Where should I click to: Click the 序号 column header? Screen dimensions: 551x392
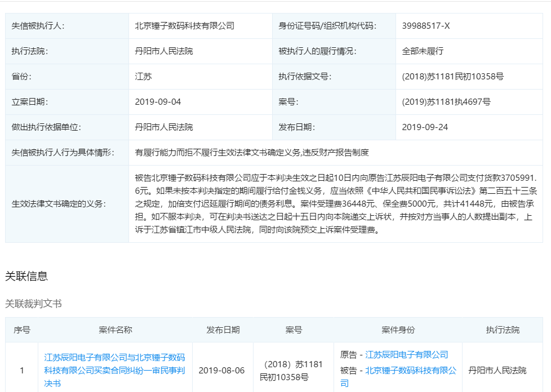coord(22,330)
